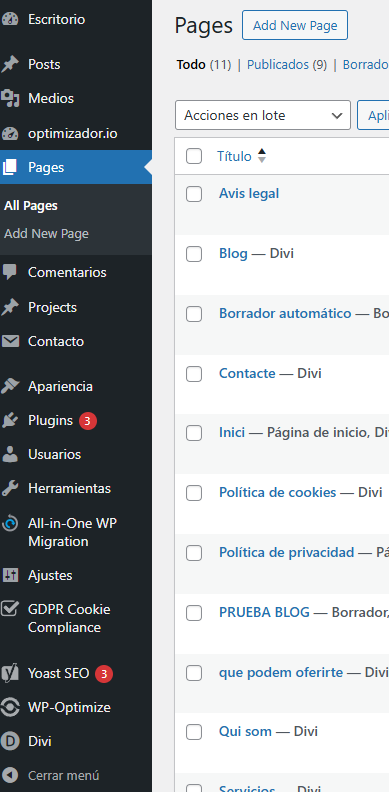Open the Add New Page submenu item

46,234
